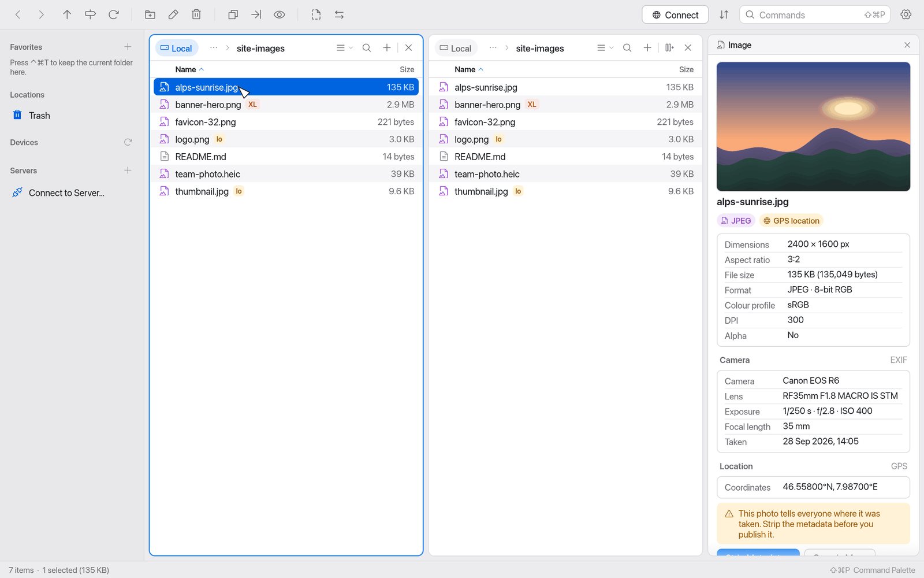
Task: Go forward with the right chevron
Action: (x=41, y=14)
